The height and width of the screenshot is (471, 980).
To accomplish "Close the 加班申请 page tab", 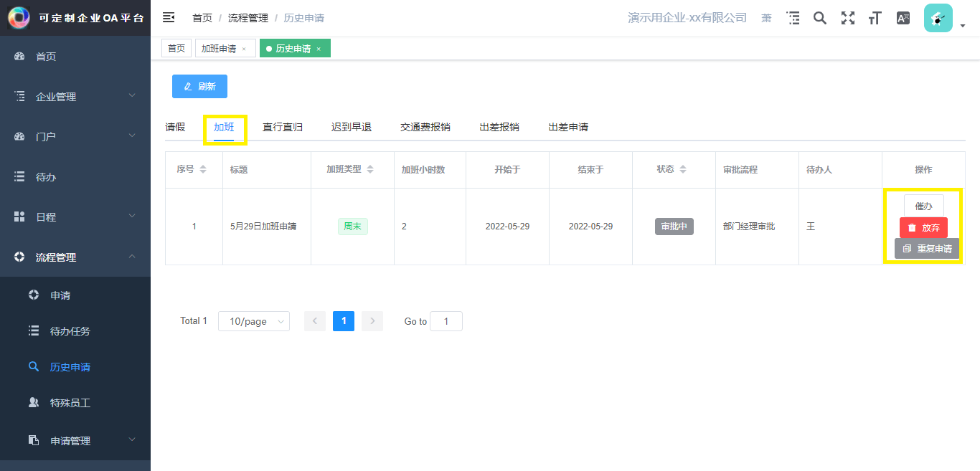I will point(244,49).
